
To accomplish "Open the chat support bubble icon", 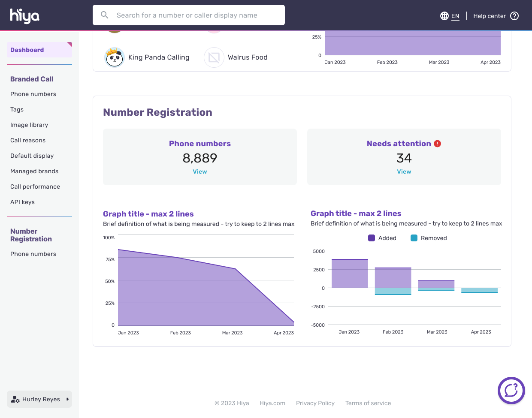I will 511,391.
